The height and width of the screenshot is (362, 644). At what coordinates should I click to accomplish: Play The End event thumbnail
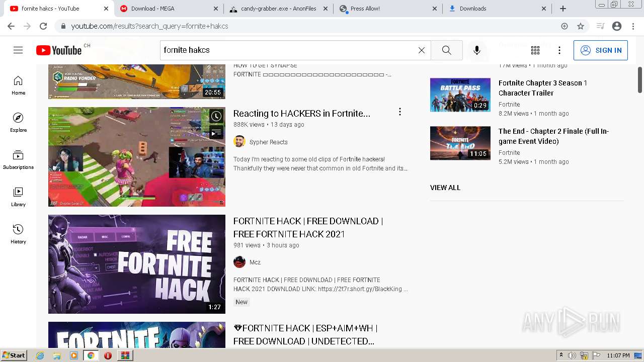point(460,143)
